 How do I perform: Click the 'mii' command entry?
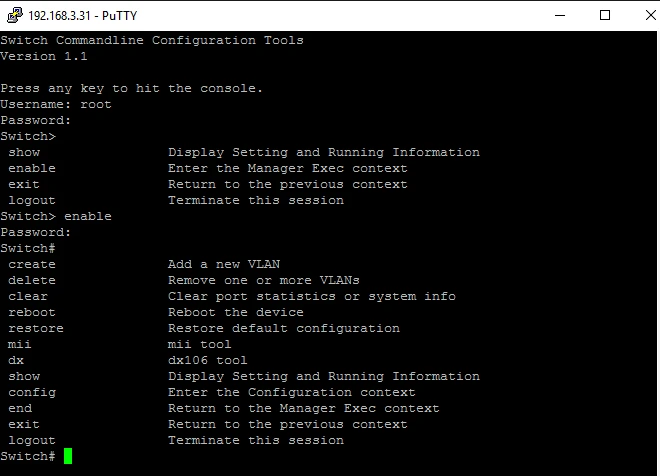click(x=20, y=344)
